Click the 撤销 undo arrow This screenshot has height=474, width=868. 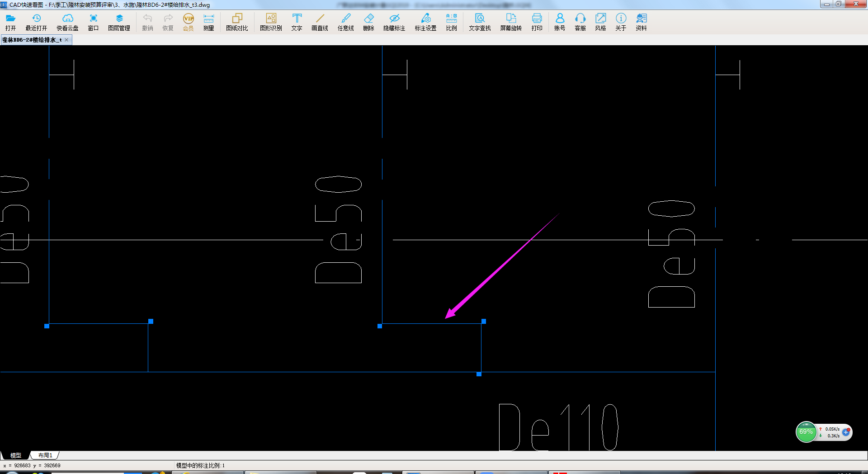[x=147, y=22]
